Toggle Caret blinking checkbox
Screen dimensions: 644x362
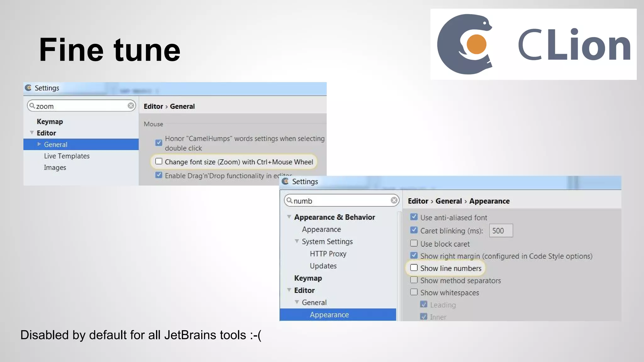(x=414, y=230)
